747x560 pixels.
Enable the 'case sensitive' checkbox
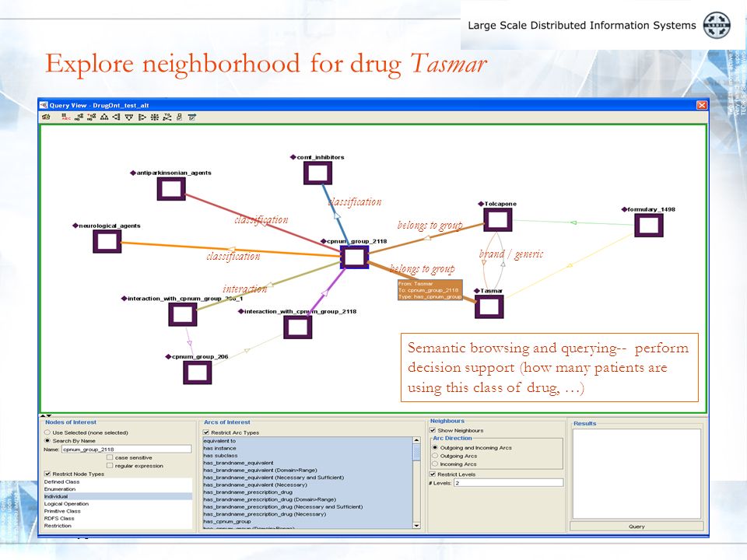[110, 457]
